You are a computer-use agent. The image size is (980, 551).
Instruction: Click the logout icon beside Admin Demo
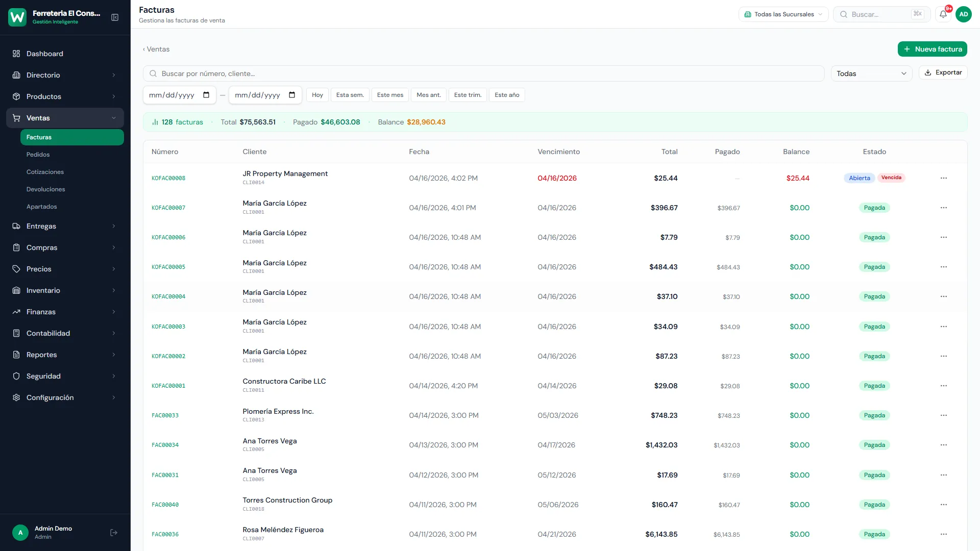tap(114, 533)
